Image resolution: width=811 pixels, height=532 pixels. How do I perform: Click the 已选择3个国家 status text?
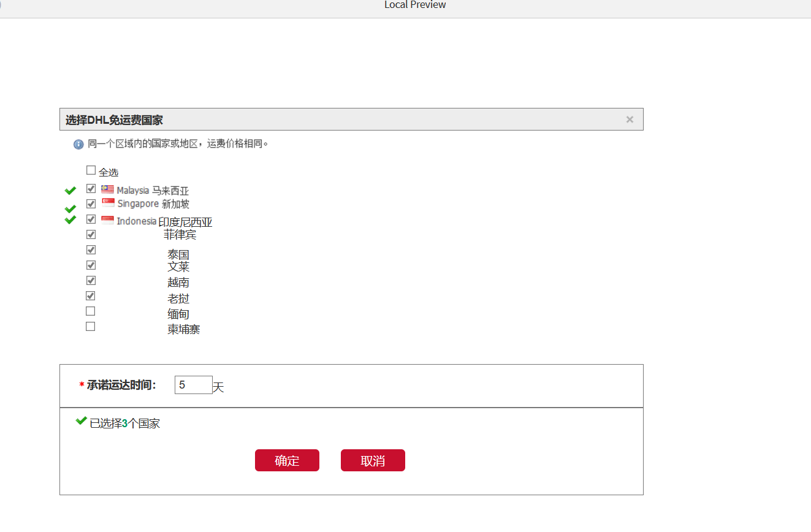tap(125, 424)
